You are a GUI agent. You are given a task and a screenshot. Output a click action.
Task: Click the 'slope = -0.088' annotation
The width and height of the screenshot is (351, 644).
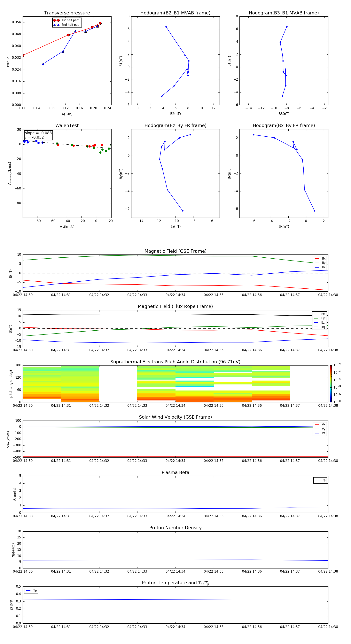(38, 133)
